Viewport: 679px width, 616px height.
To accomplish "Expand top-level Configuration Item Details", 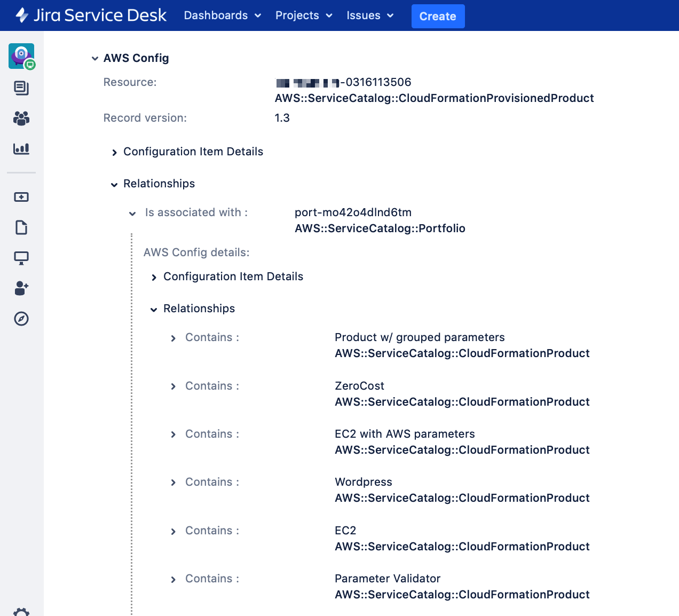I will 114,152.
